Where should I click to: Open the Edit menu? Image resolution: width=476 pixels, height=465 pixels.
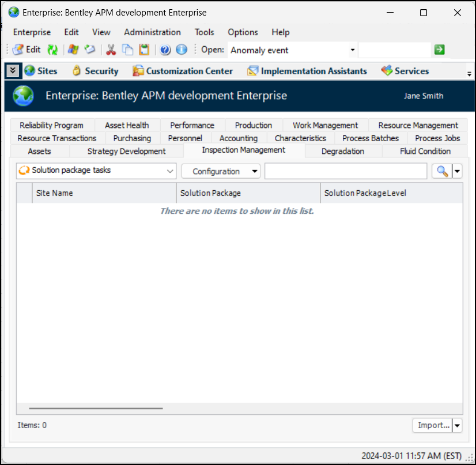click(71, 32)
